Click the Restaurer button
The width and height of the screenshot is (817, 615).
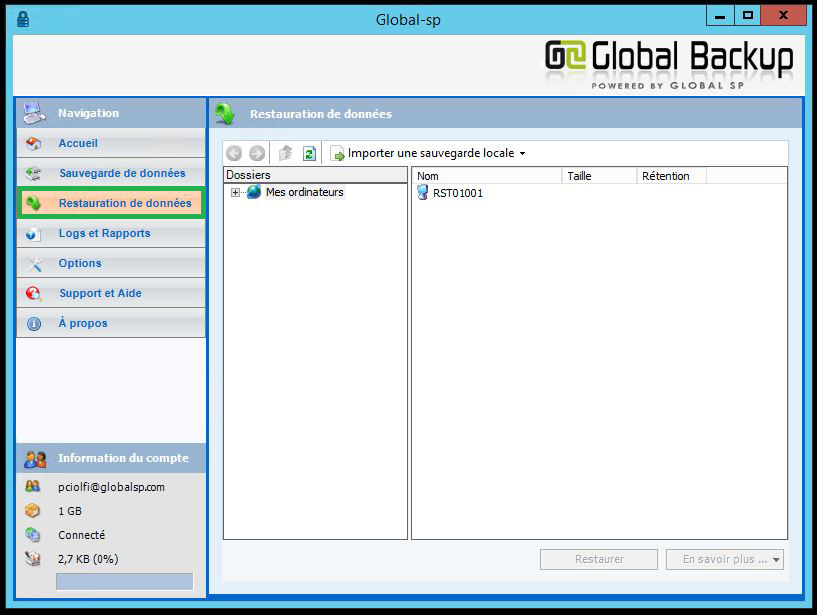point(599,559)
